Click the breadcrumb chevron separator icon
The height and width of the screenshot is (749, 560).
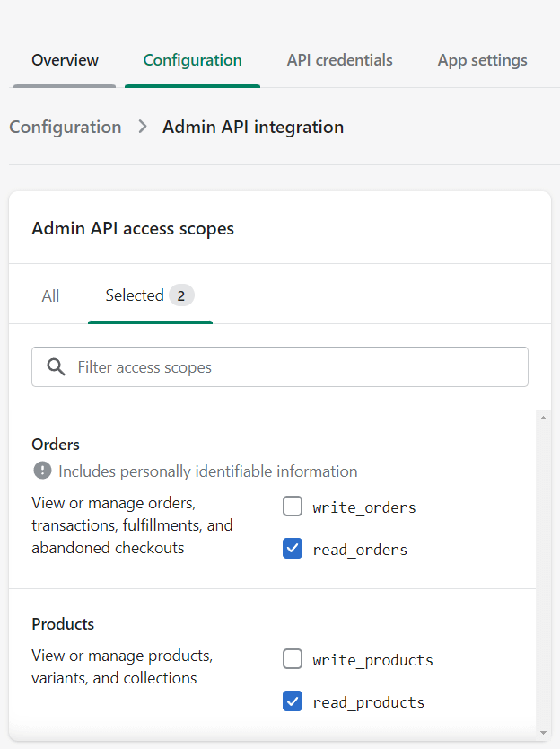(143, 127)
